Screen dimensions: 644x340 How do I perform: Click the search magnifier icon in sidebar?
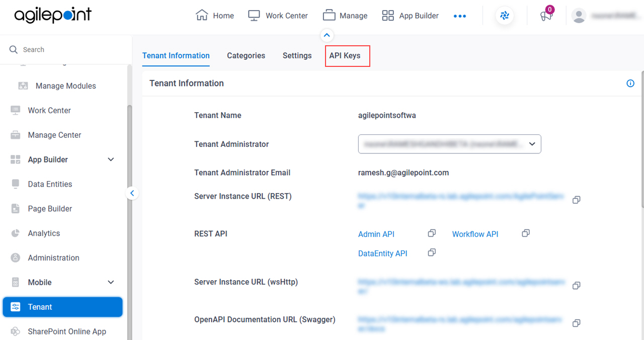[x=14, y=49]
